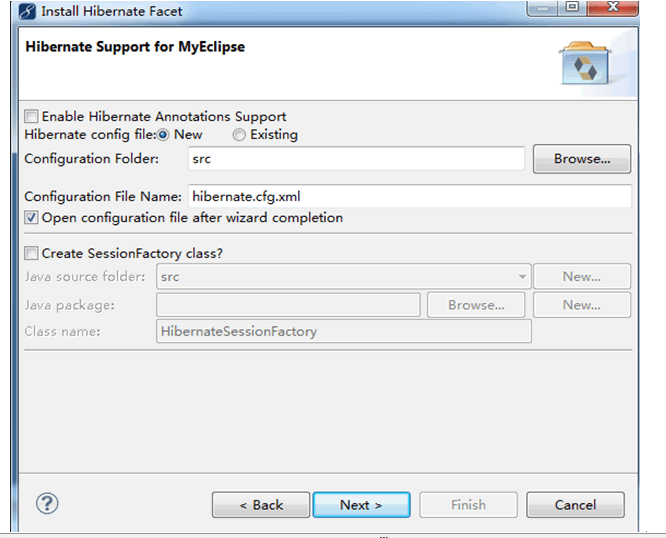Uncheck Open configuration file after wizard completion
The image size is (666, 538).
(31, 218)
